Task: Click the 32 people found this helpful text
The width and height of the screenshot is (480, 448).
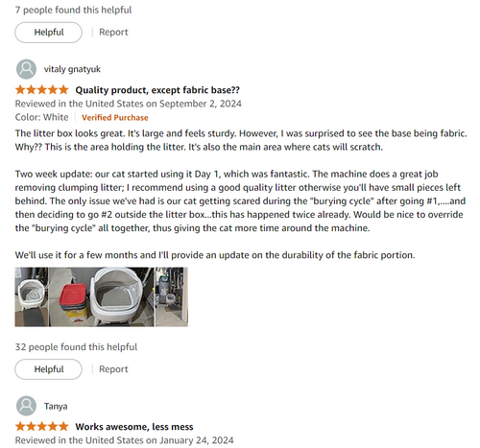Action: [76, 347]
